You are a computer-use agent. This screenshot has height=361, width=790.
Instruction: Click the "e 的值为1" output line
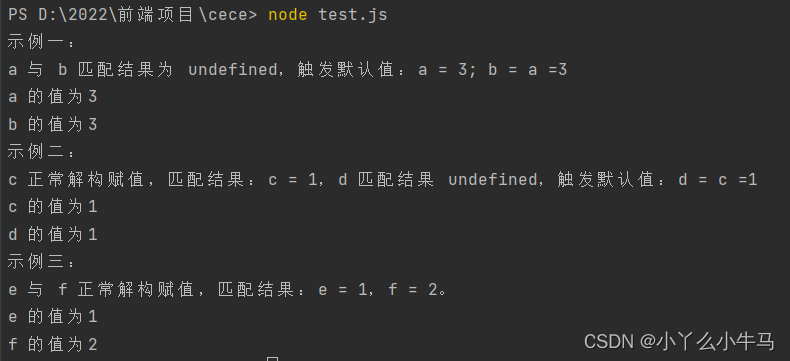pos(53,317)
